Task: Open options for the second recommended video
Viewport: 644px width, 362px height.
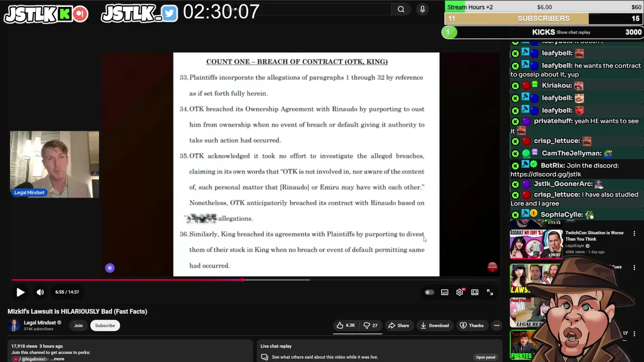Action: pyautogui.click(x=634, y=267)
